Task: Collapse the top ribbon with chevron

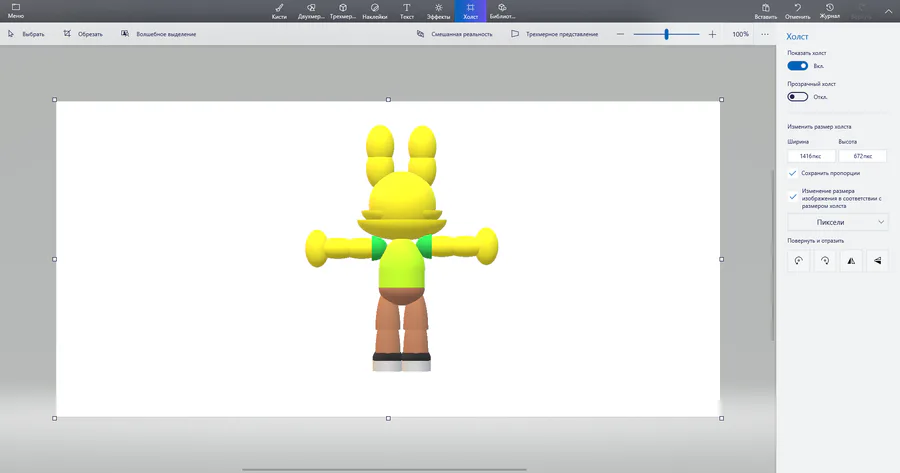Action: pos(888,11)
